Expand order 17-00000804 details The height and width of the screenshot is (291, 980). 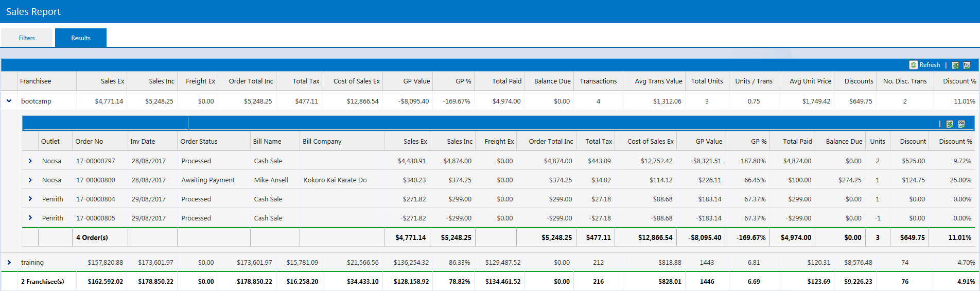click(x=30, y=199)
